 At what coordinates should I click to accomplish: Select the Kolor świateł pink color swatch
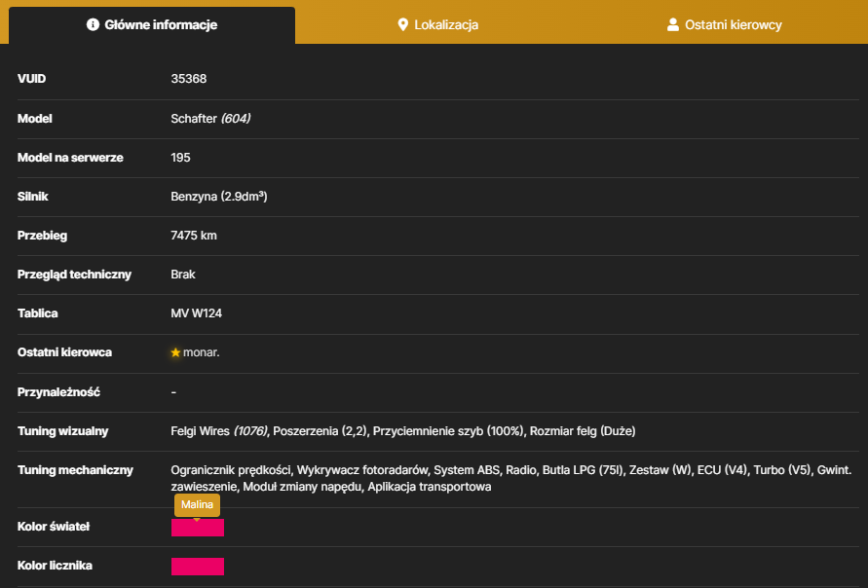(198, 527)
